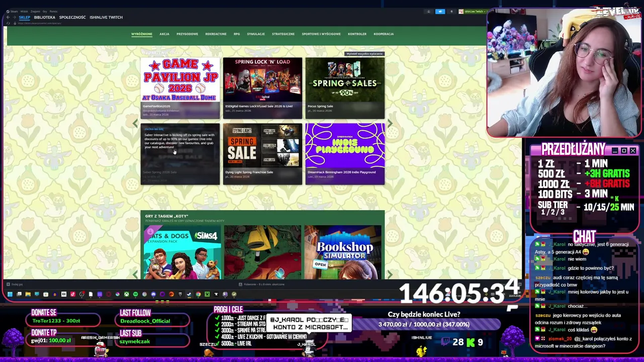Open Epic Games Launcher from the taskbar
The width and height of the screenshot is (644, 362).
(x=180, y=294)
